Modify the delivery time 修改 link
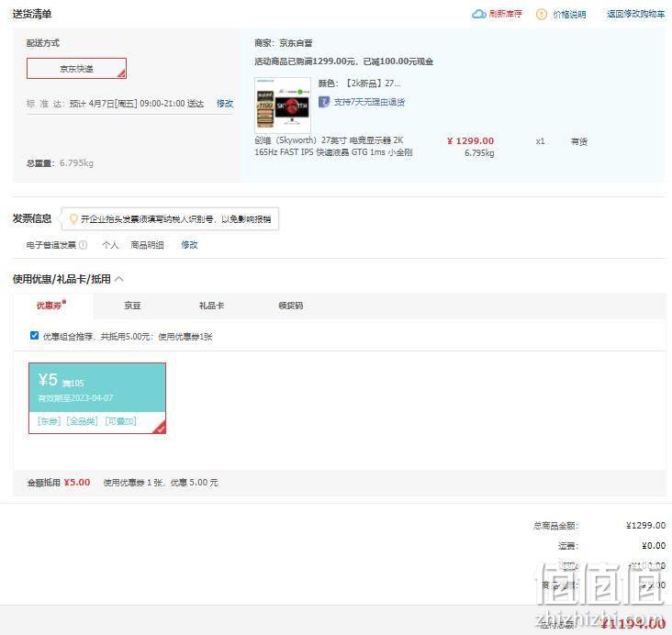Viewport: 672px width, 635px height. 225,104
